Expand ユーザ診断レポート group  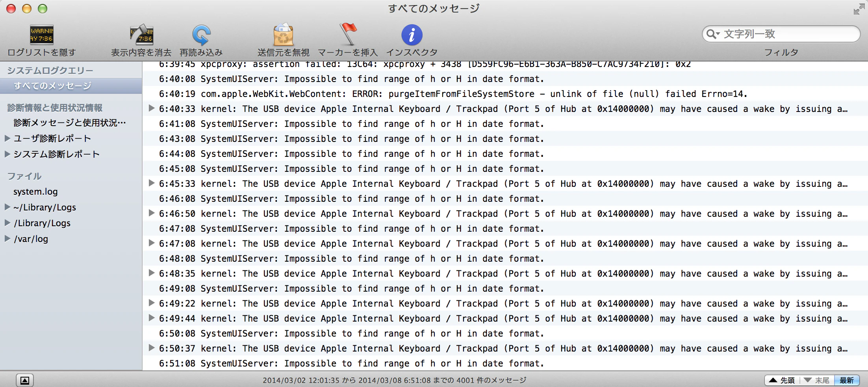coord(7,138)
